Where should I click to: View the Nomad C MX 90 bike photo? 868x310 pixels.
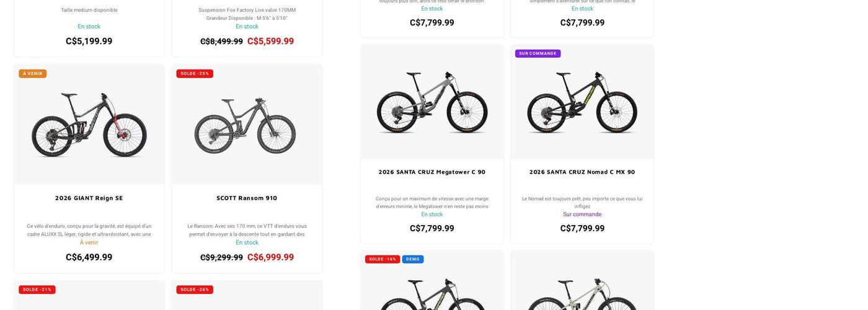click(x=582, y=102)
